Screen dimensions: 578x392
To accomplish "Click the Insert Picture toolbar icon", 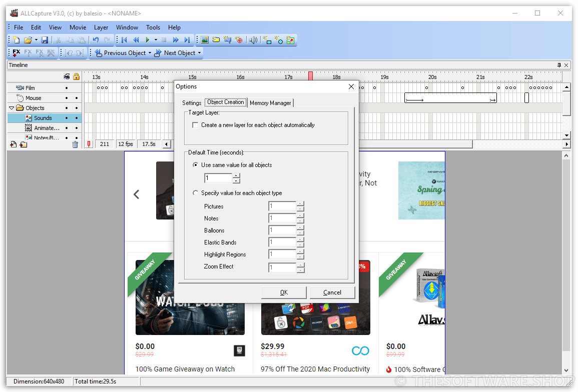I will 205,40.
